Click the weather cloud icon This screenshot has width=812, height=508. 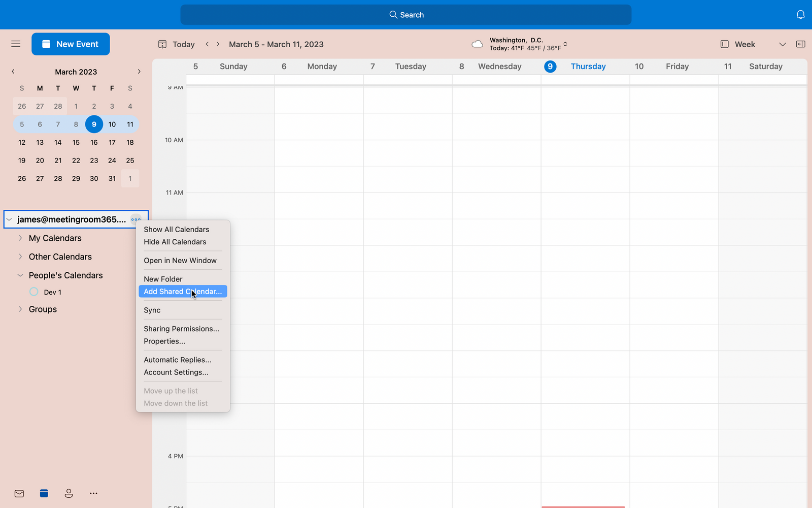coord(477,44)
